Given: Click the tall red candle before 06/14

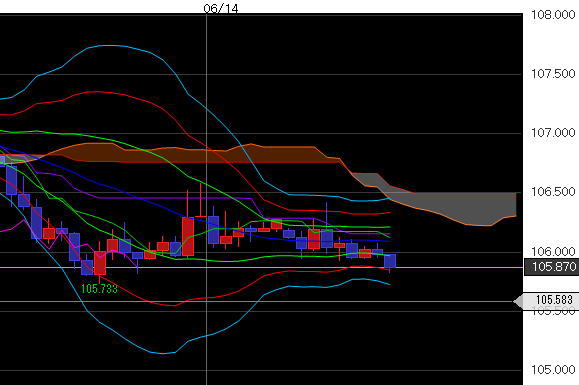Looking at the screenshot, I should pos(188,236).
